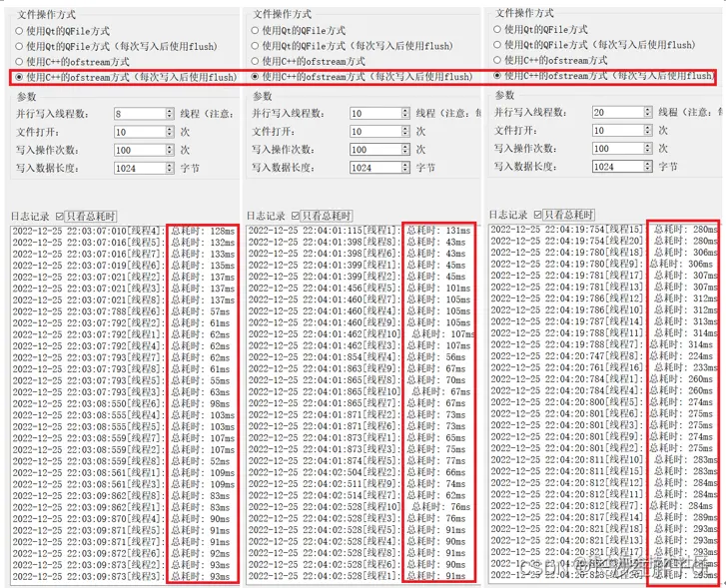Screen dimensions: 726x588
Task: Select 使用C++的ofstream方式(每次写入后使用flush) radio in the 20-thread panel
Action: (497, 75)
